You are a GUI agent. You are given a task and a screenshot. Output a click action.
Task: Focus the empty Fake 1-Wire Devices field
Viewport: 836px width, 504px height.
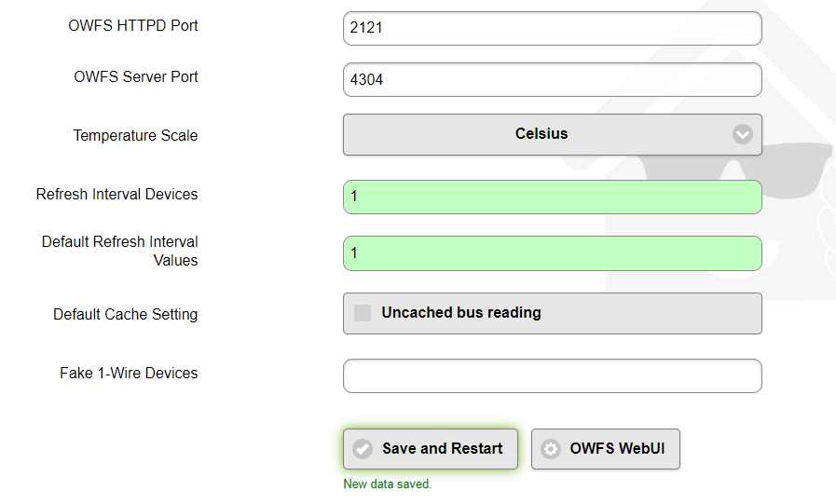click(552, 376)
